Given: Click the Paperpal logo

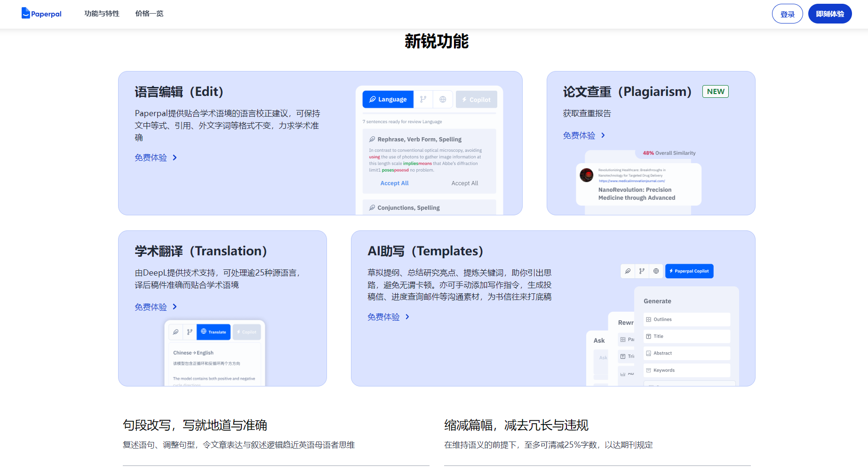Looking at the screenshot, I should (41, 13).
